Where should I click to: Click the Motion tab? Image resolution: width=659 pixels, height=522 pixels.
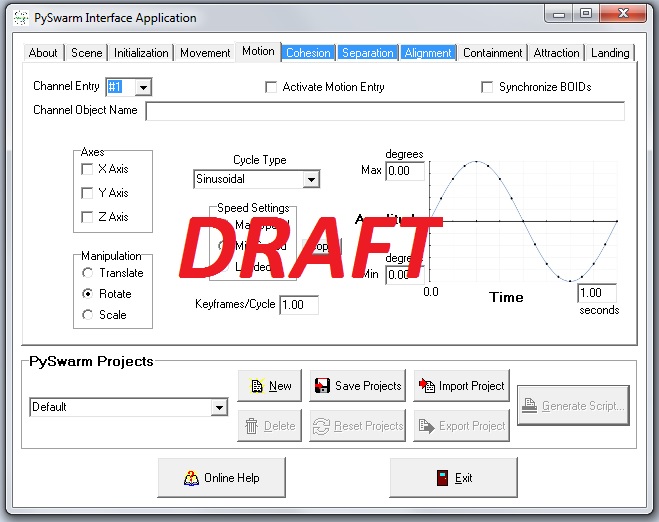pos(258,51)
